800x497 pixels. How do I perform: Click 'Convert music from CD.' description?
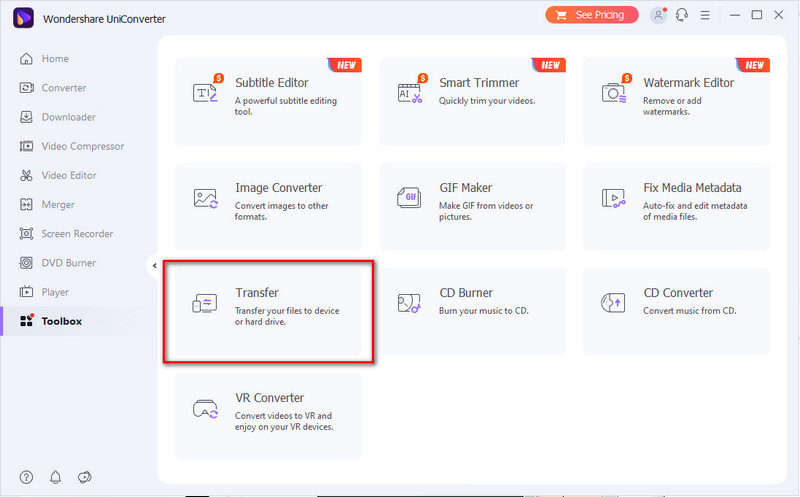click(690, 311)
